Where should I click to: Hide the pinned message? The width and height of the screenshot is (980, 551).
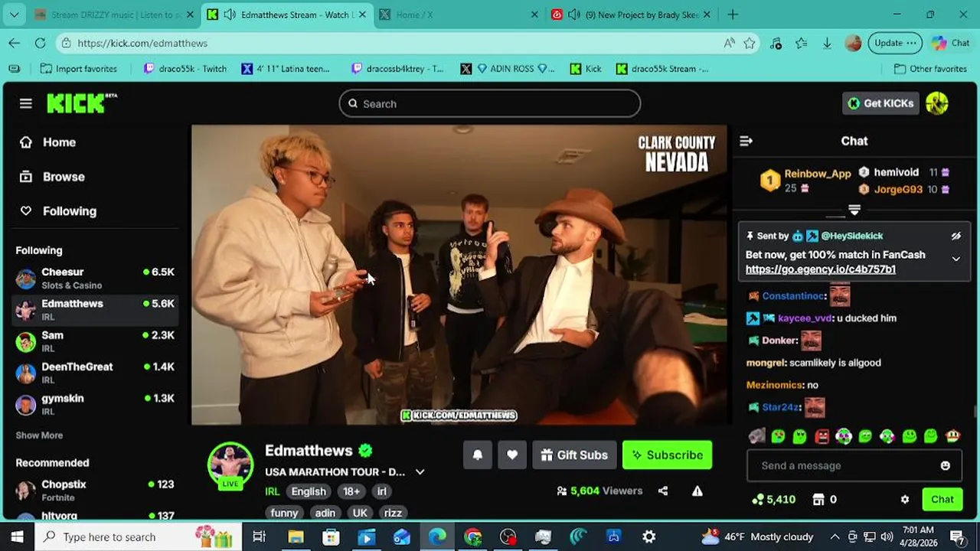click(955, 236)
